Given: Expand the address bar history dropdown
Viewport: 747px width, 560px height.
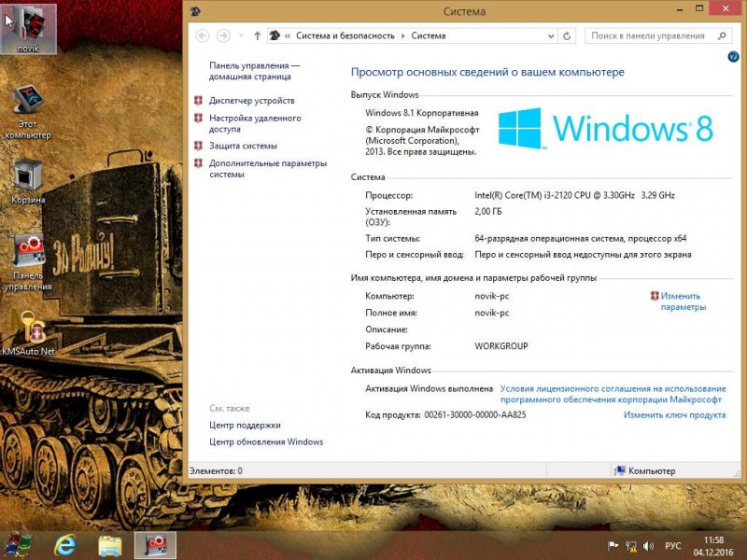Looking at the screenshot, I should pos(551,36).
